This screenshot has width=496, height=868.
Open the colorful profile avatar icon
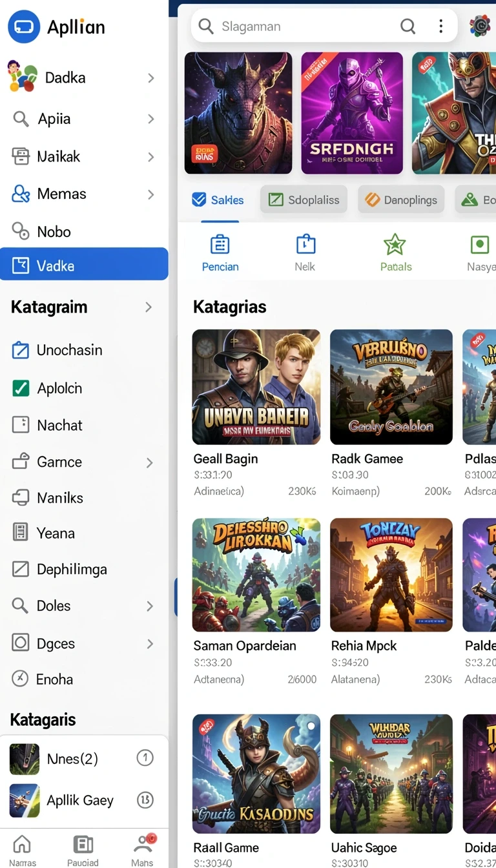pyautogui.click(x=480, y=26)
